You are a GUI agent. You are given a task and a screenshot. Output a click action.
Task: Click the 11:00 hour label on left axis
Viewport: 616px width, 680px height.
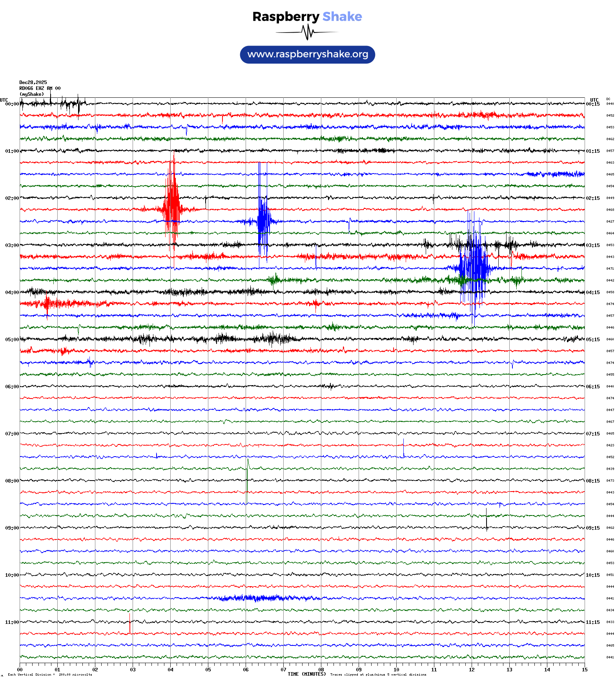click(x=12, y=622)
